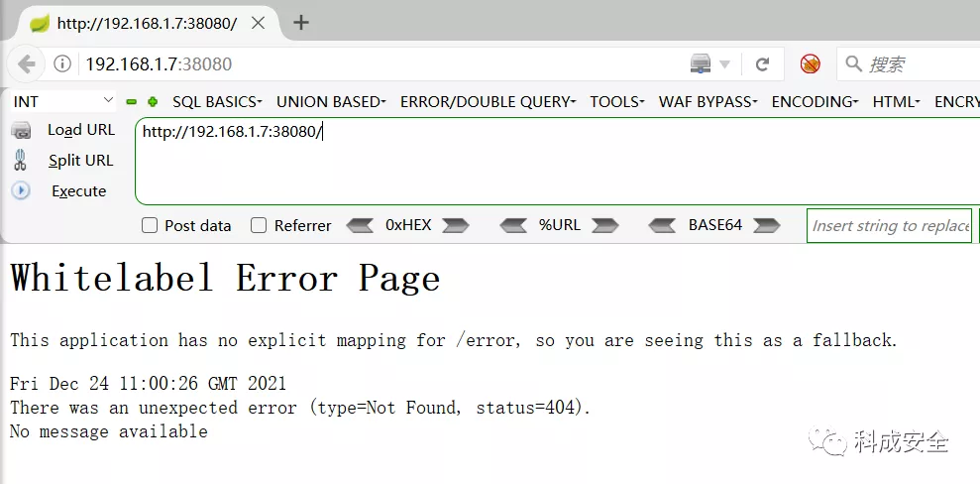
Task: Click the left arrow before BASE64
Action: (662, 225)
